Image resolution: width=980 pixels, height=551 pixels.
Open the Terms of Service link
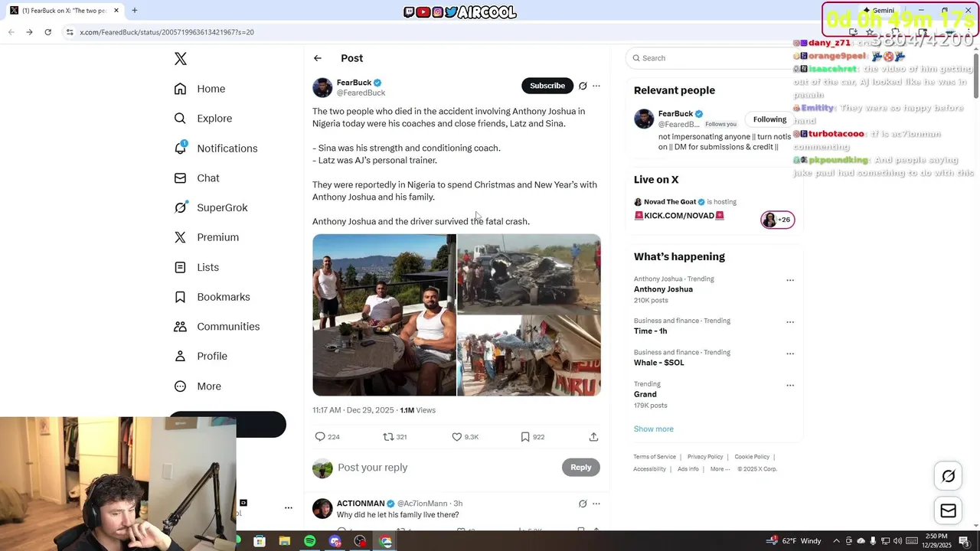click(x=655, y=457)
